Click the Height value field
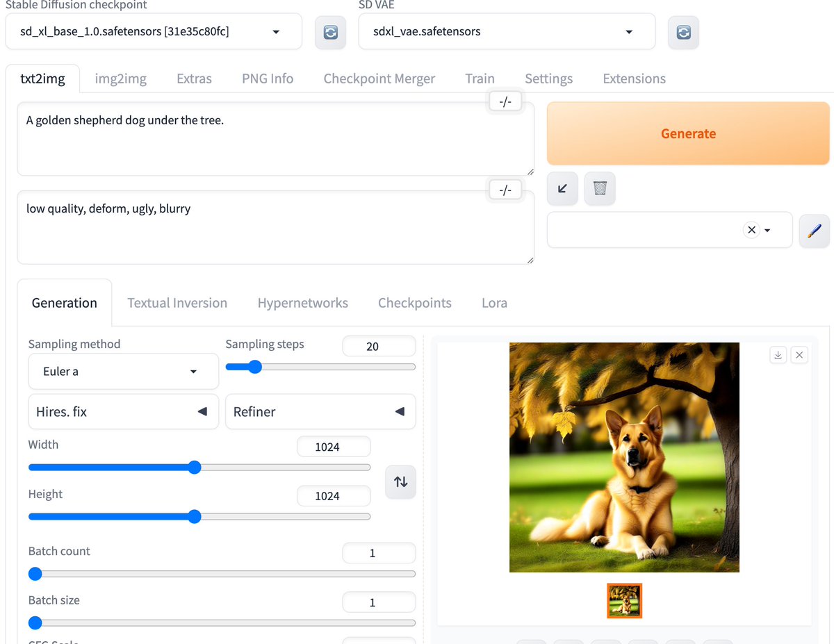Viewport: 834px width, 644px height. [x=334, y=496]
